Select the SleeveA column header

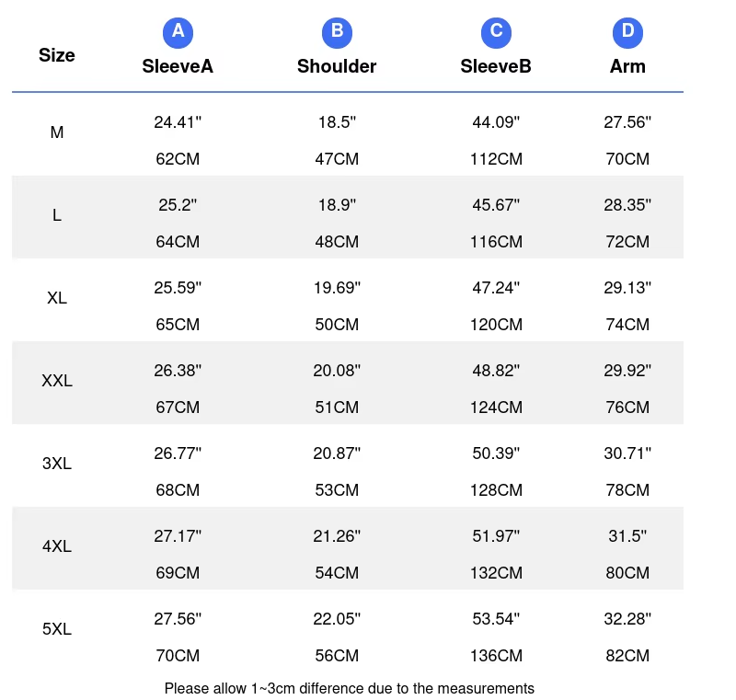click(x=178, y=66)
